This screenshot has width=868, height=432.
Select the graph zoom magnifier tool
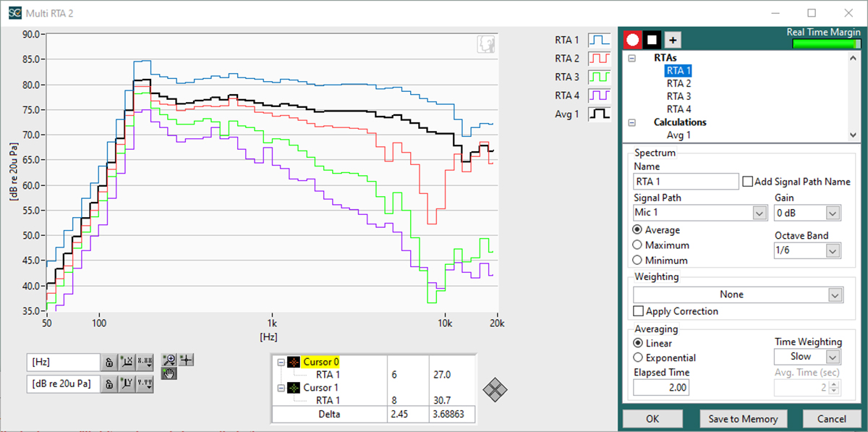point(170,360)
